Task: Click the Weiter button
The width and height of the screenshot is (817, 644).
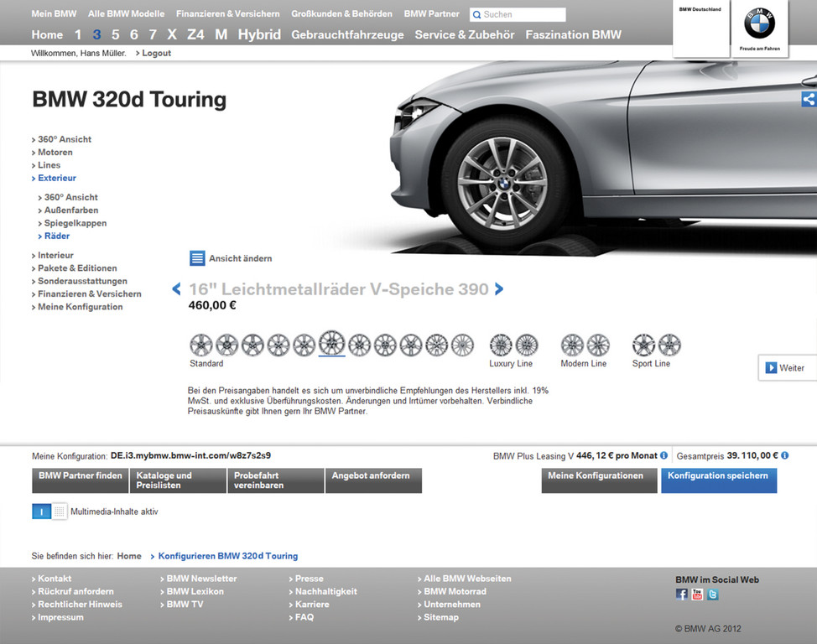Action: click(788, 368)
